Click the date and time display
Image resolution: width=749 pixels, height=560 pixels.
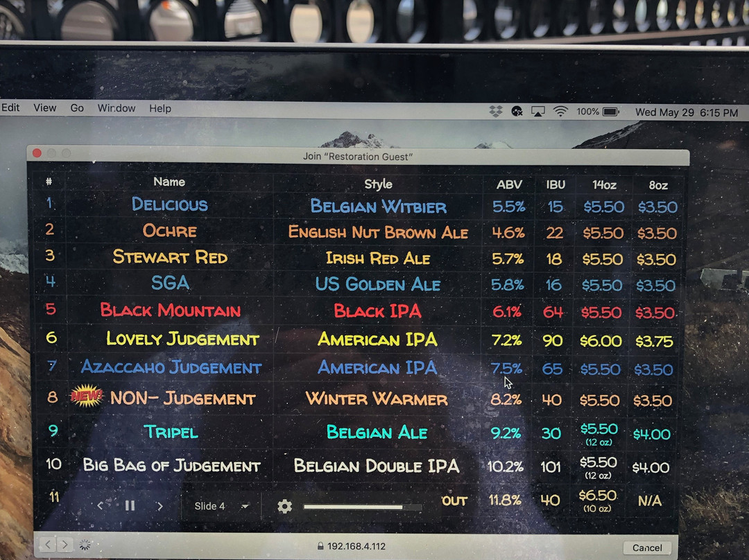687,112
